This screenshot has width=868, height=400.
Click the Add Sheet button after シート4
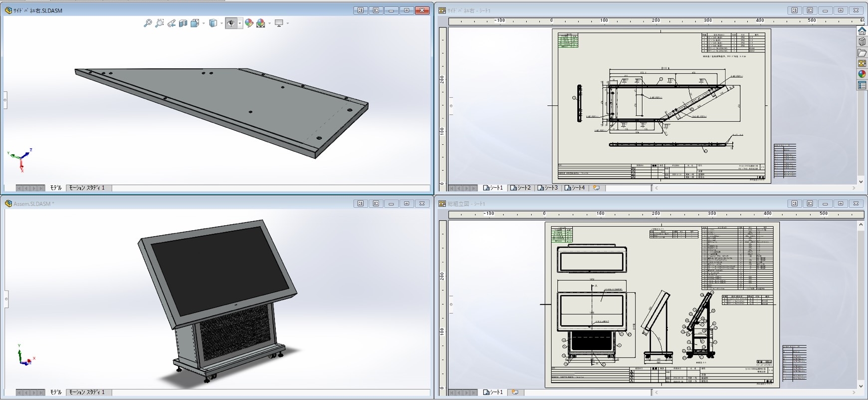tap(596, 188)
